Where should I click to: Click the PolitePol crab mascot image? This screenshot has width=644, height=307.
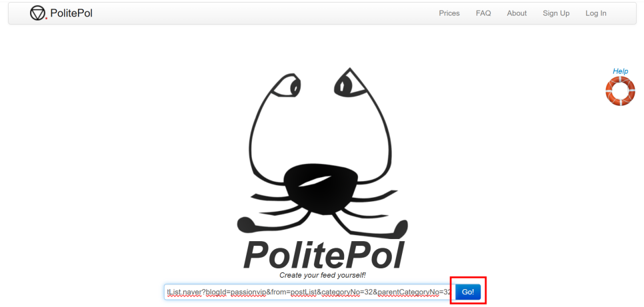click(x=323, y=153)
